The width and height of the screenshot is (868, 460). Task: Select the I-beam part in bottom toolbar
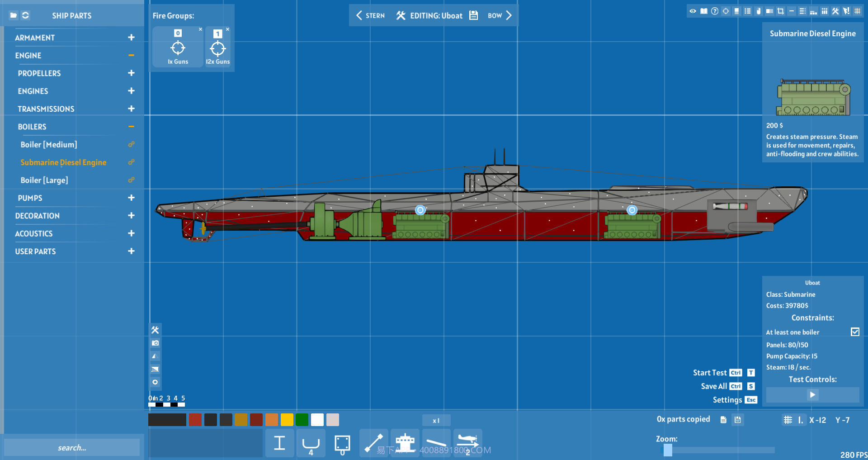click(279, 443)
